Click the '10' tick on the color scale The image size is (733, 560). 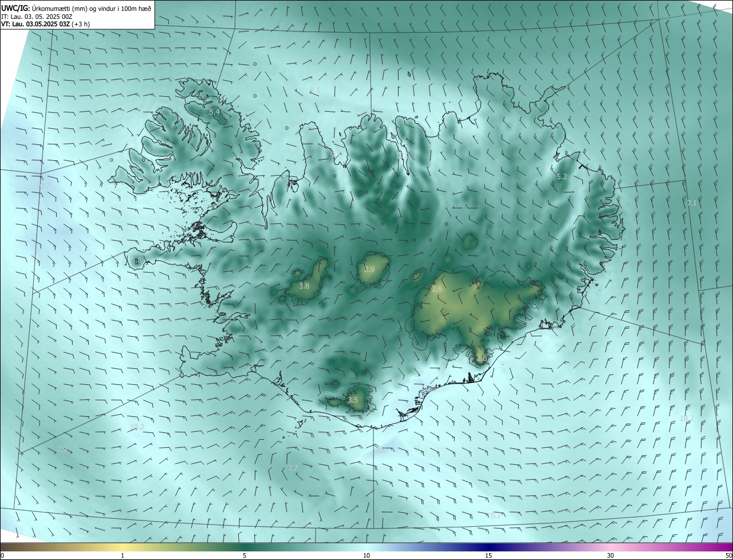(x=366, y=555)
